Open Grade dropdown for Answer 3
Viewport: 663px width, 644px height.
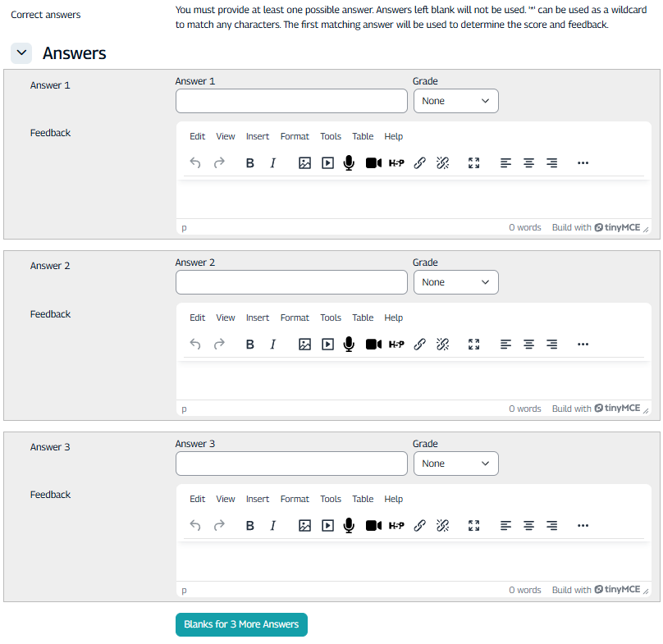455,464
